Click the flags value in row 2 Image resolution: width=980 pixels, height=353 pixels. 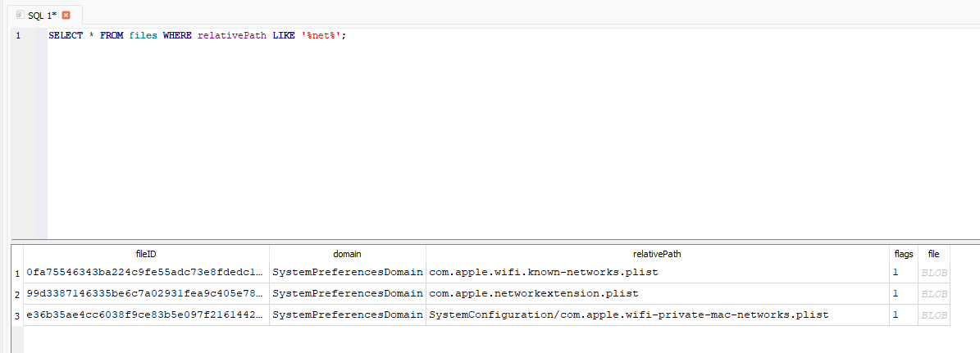tap(896, 293)
